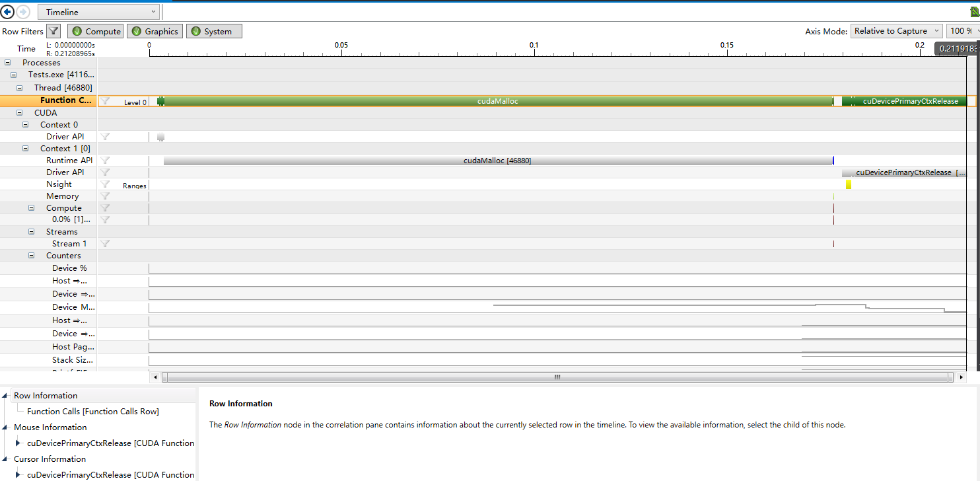The image size is (980, 481).
Task: Click filter icon on the Nsight row
Action: 105,184
